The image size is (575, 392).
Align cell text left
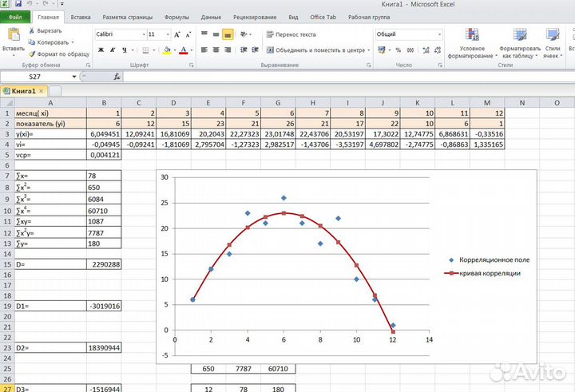point(204,49)
